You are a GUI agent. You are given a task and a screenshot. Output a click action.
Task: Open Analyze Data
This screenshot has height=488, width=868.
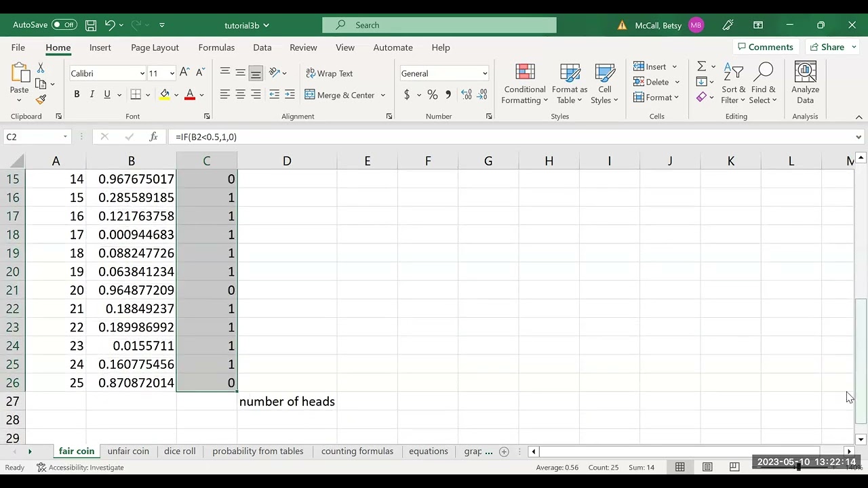tap(805, 84)
